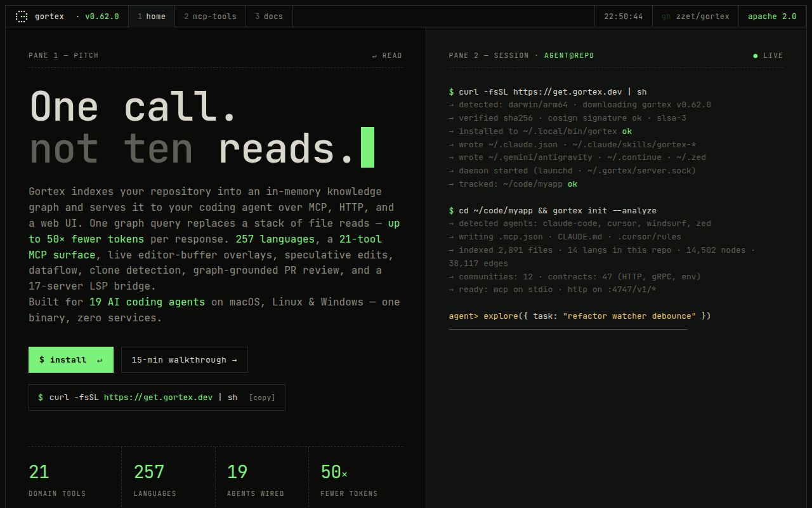The width and height of the screenshot is (812, 508).
Task: Open the docs tab
Action: (269, 17)
